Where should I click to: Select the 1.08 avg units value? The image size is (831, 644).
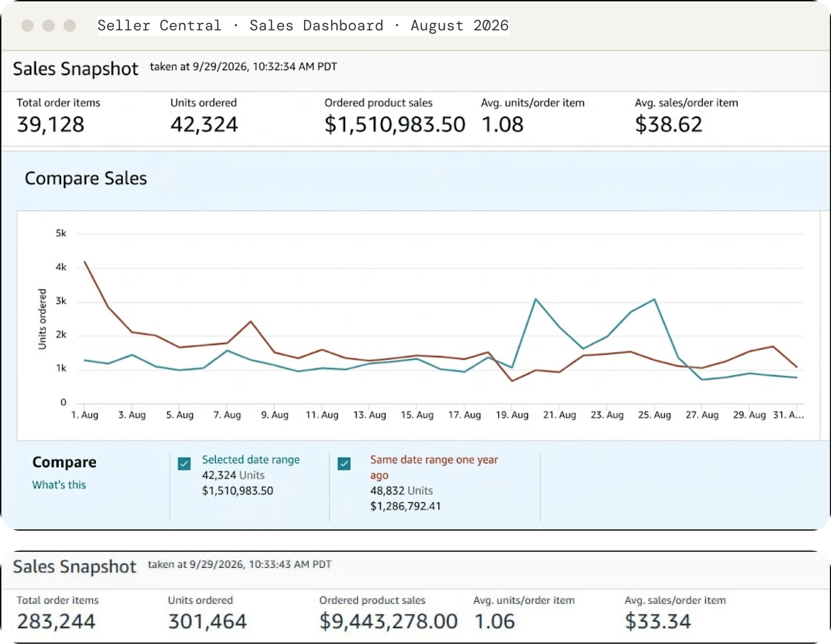point(502,124)
